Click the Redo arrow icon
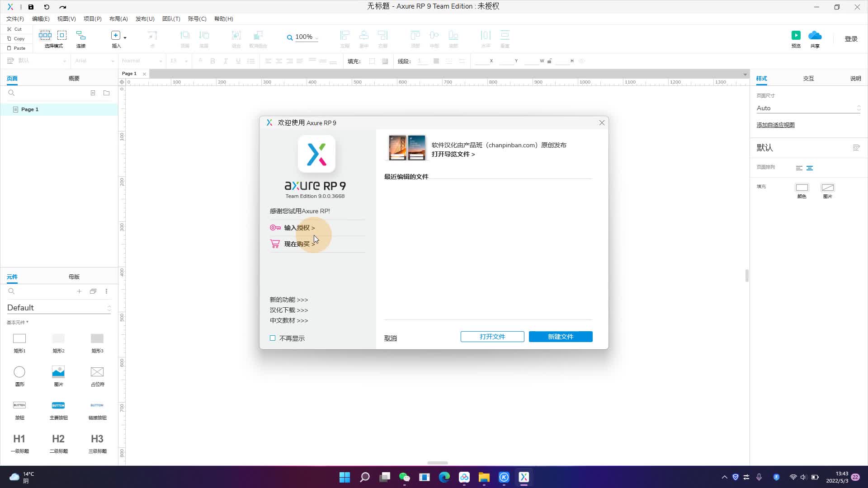This screenshot has height=488, width=868. coord(63,7)
